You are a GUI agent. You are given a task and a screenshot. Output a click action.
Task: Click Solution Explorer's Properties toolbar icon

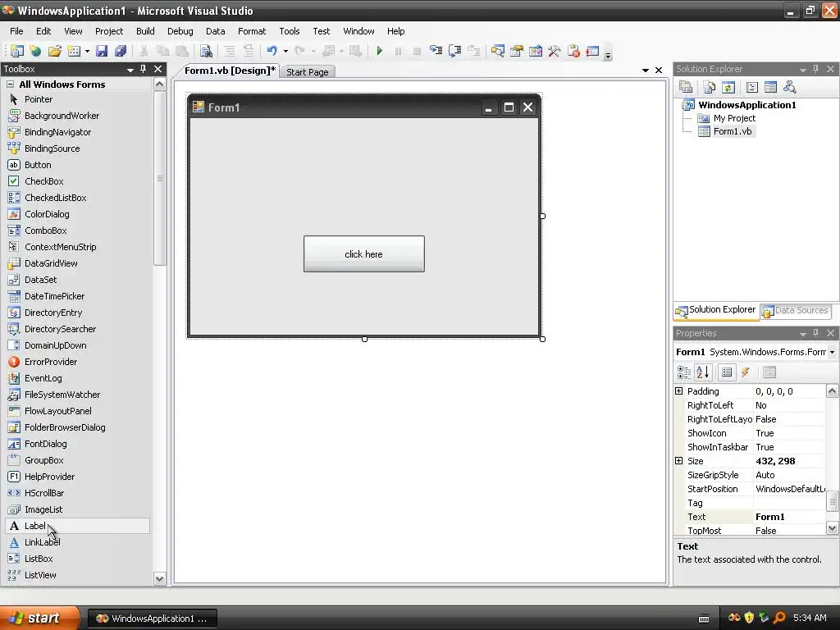tap(686, 87)
